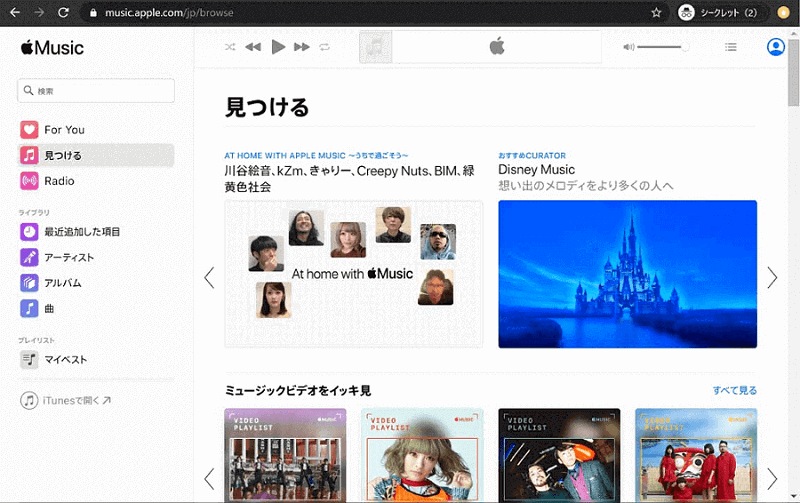
Task: Show more video playlists with the right chevron
Action: [772, 479]
